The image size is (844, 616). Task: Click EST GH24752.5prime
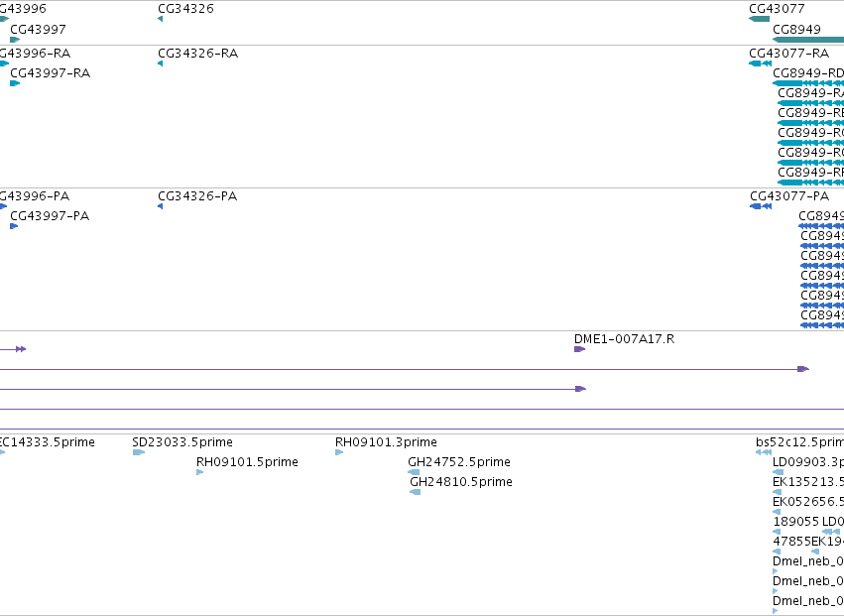click(459, 462)
